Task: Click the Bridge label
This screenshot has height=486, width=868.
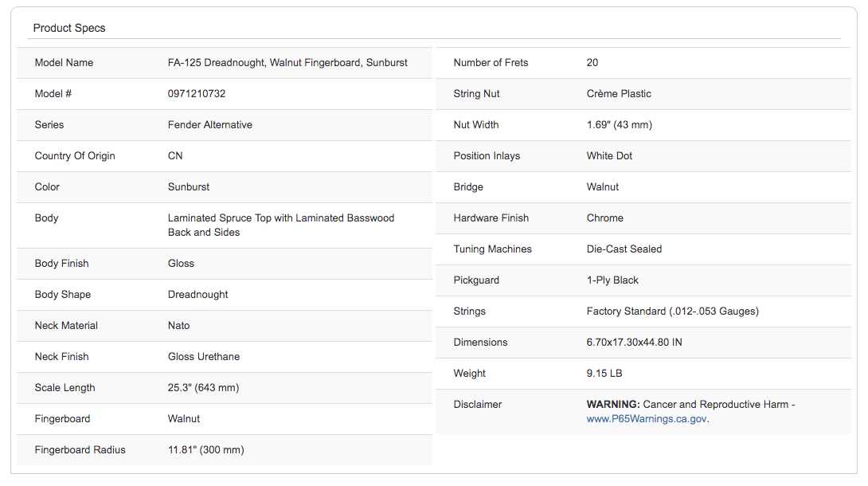Action: pos(468,186)
